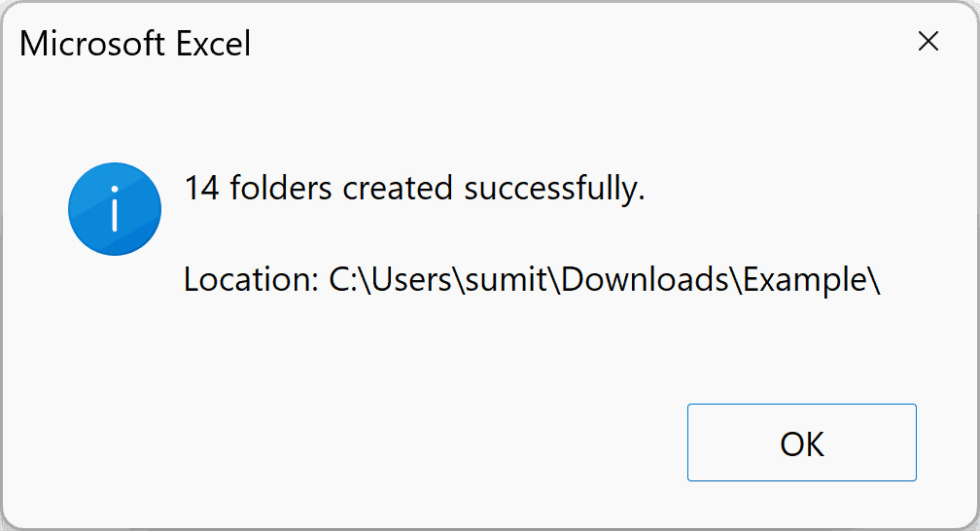Viewport: 980px width, 531px height.
Task: Click the Microsoft Excel dialog title
Action: pyautogui.click(x=135, y=44)
